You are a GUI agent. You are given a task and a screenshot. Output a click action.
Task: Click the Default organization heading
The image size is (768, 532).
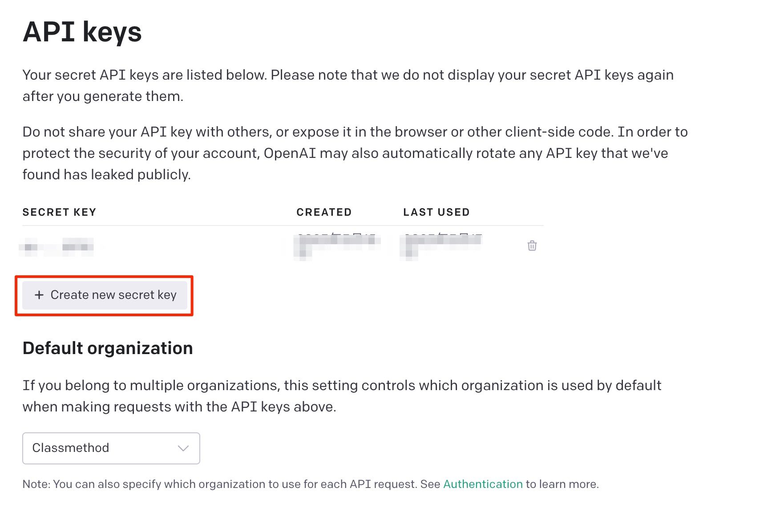(x=108, y=348)
